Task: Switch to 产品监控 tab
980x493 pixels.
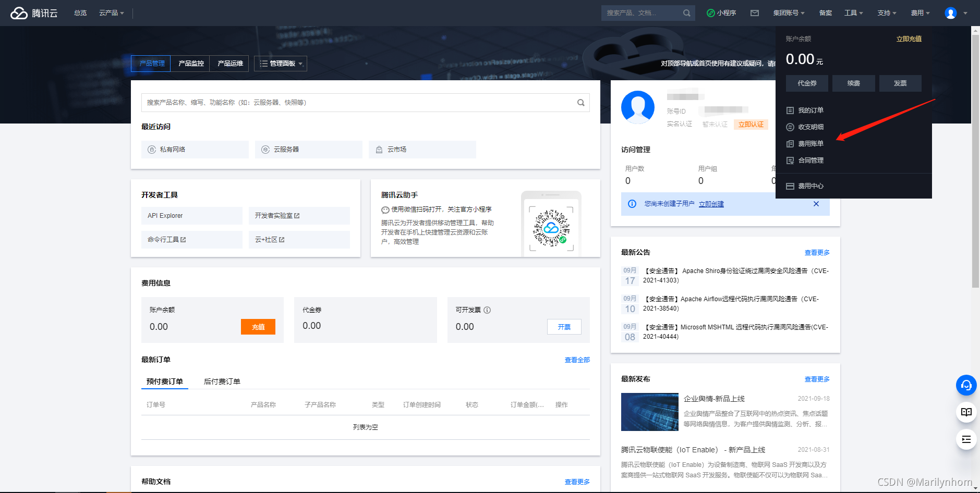Action: [190, 64]
